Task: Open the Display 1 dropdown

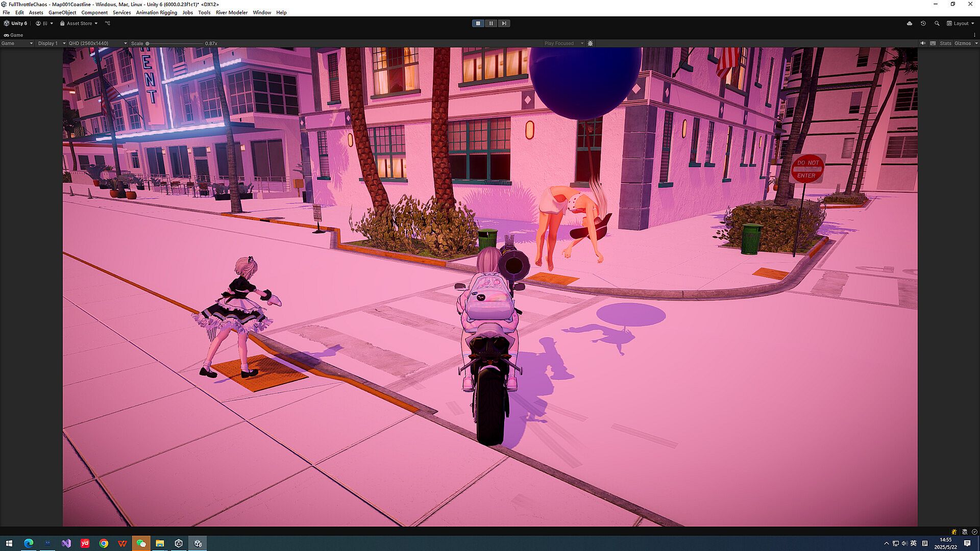Action: coord(52,43)
